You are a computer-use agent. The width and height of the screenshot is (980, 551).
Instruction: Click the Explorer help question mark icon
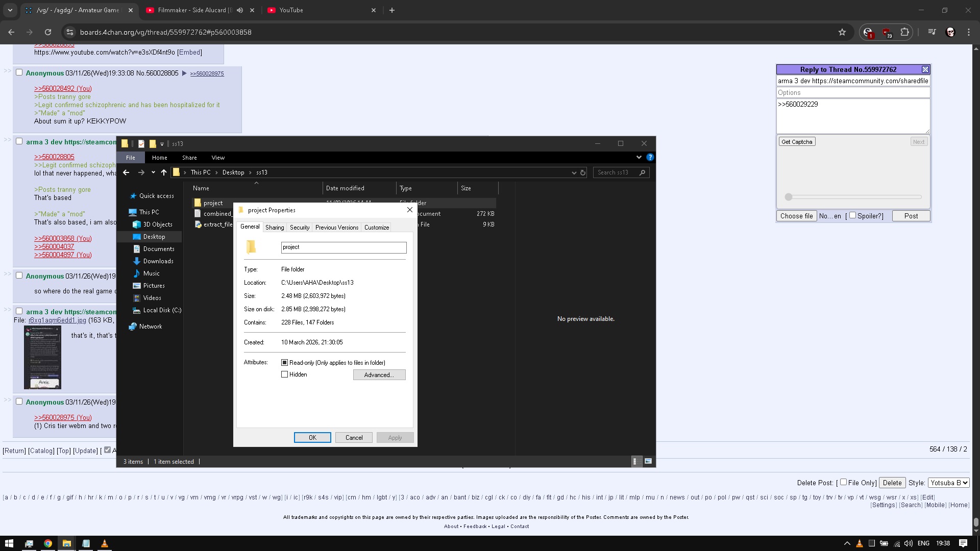pos(650,157)
